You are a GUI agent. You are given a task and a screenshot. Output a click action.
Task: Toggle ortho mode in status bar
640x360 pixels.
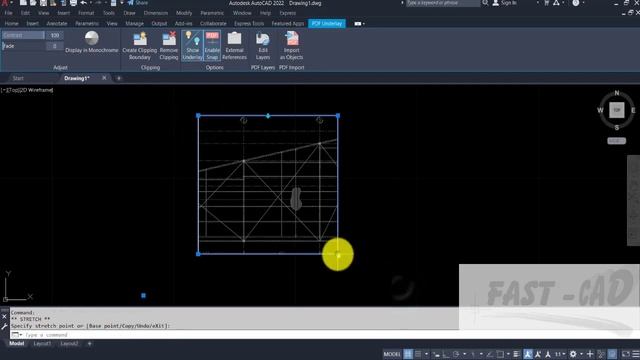point(446,354)
